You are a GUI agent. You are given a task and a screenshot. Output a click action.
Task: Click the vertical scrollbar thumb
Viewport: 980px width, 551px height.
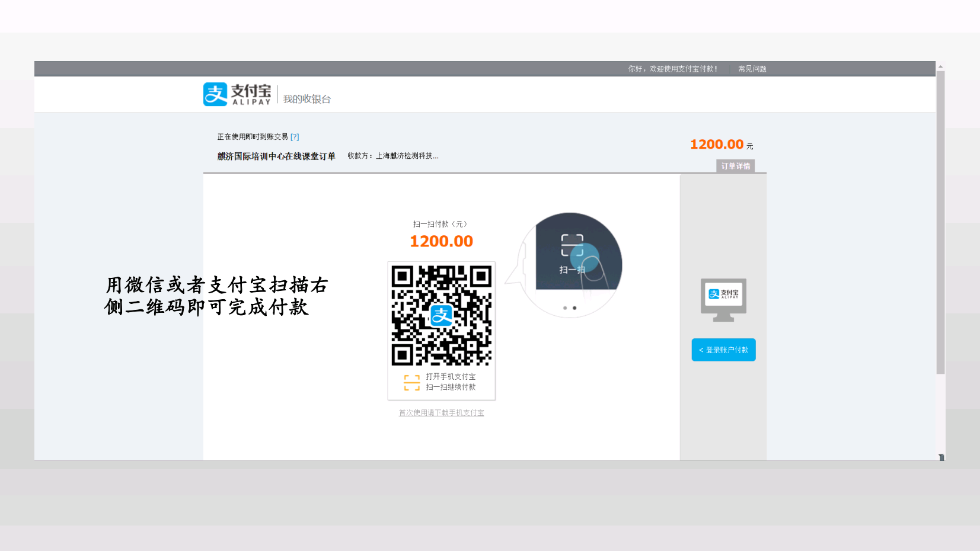[x=940, y=222]
